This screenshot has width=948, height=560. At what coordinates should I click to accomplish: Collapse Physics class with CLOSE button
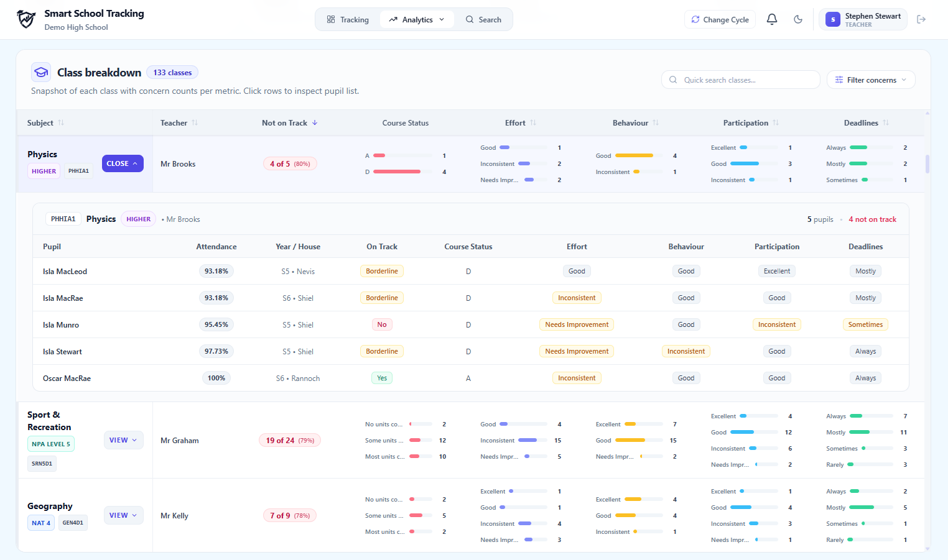123,163
